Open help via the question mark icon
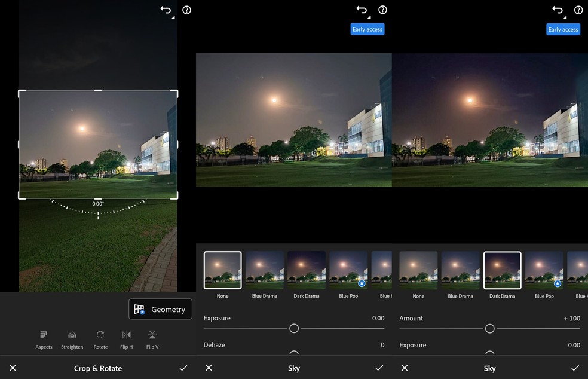This screenshot has height=379, width=588. tap(186, 10)
